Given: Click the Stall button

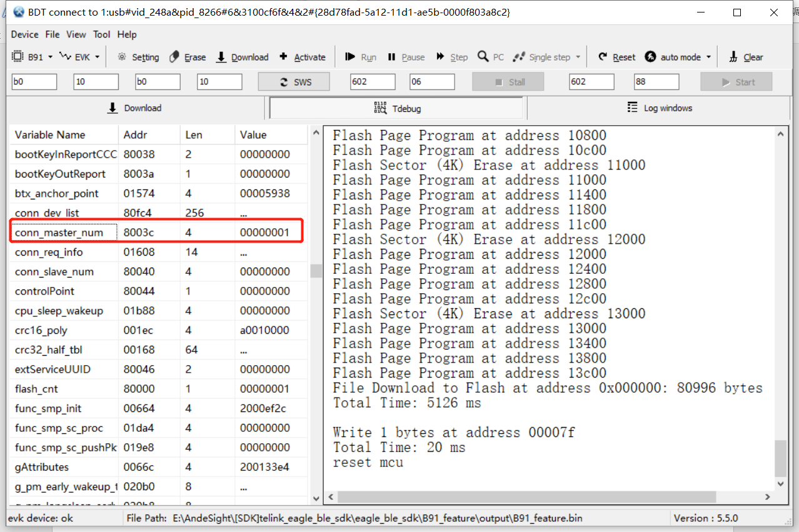Looking at the screenshot, I should pos(508,82).
